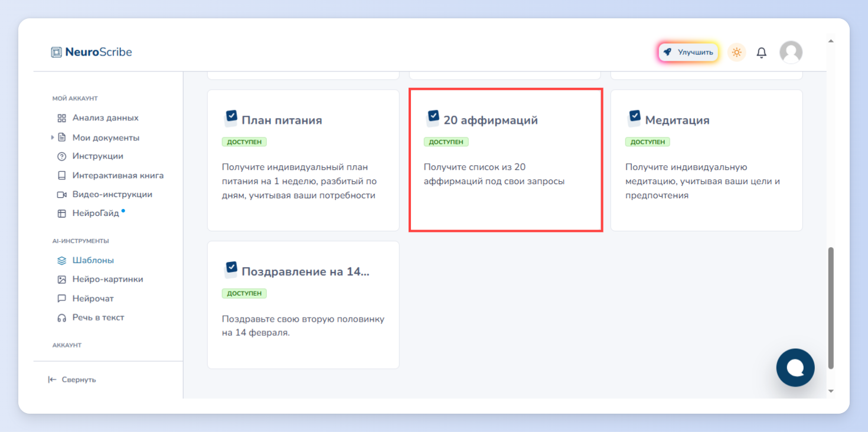This screenshot has height=432, width=868.
Task: Click the NeuroScribe logo icon
Action: coord(56,52)
